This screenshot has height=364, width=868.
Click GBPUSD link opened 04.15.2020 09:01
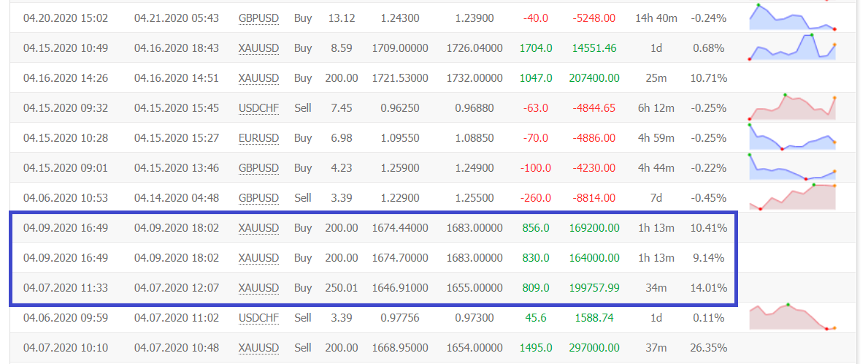(258, 167)
